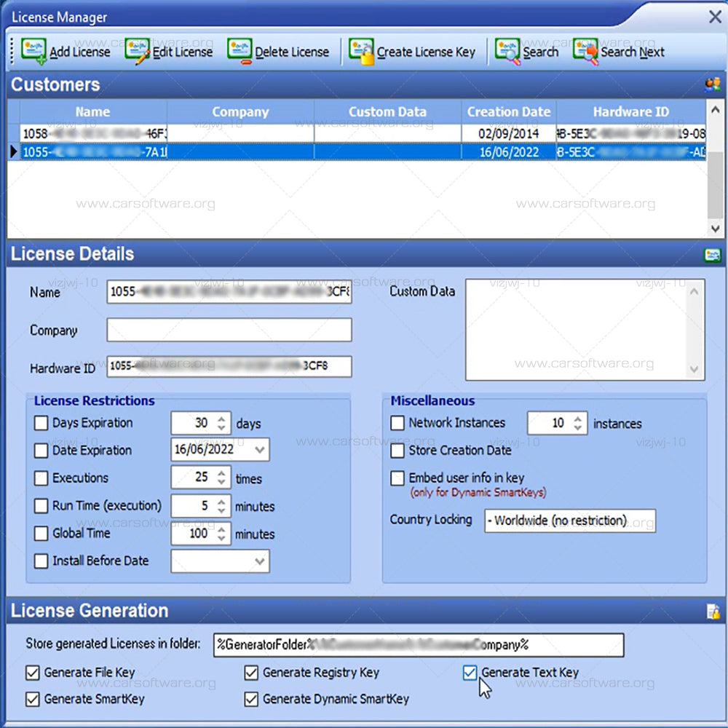
Task: Click the Search magnifier icon
Action: pos(507,51)
